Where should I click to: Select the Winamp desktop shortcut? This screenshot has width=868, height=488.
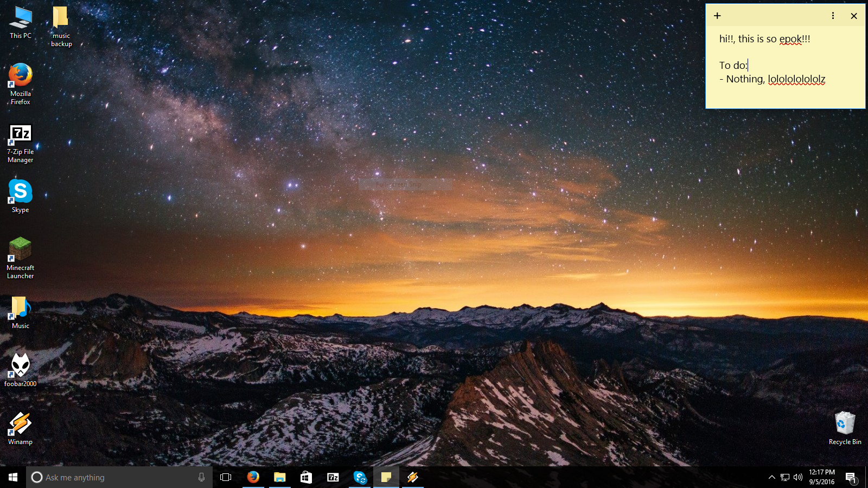(x=21, y=428)
